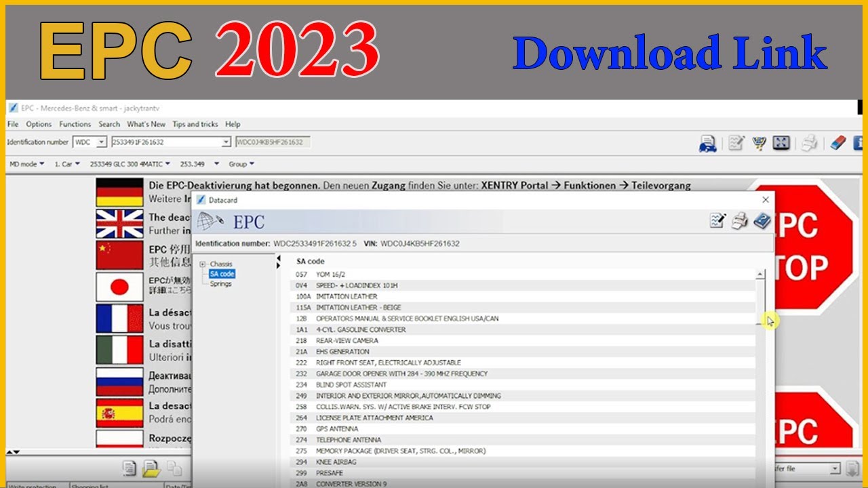The width and height of the screenshot is (868, 488).
Task: Select row 1A1 4-CYL. GASOLINE CONVERTER
Action: click(524, 329)
